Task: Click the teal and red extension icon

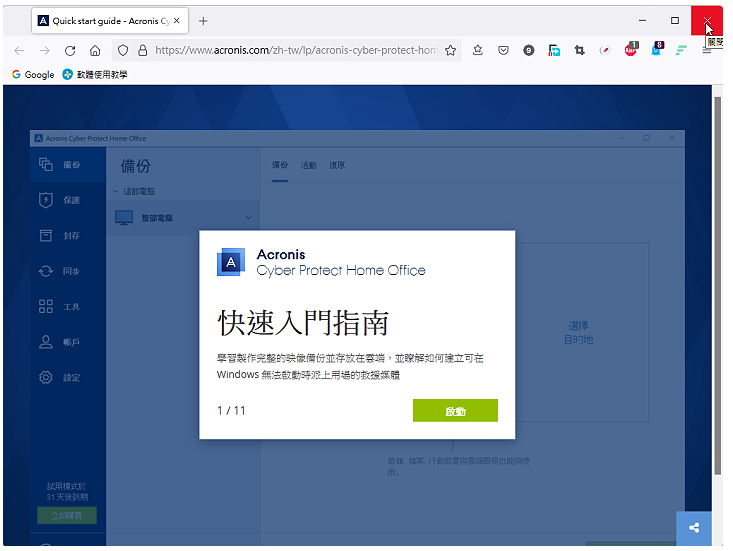Action: pyautogui.click(x=554, y=50)
